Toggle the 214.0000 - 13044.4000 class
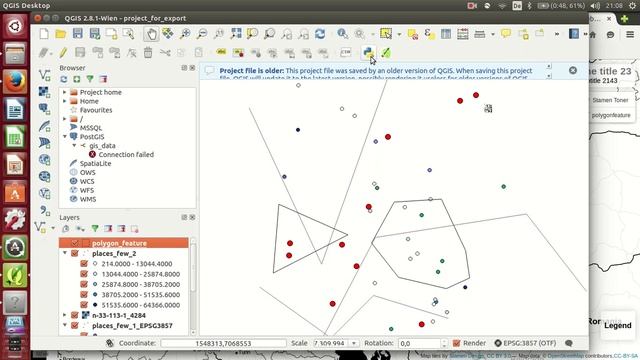The height and width of the screenshot is (360, 640). click(x=84, y=264)
